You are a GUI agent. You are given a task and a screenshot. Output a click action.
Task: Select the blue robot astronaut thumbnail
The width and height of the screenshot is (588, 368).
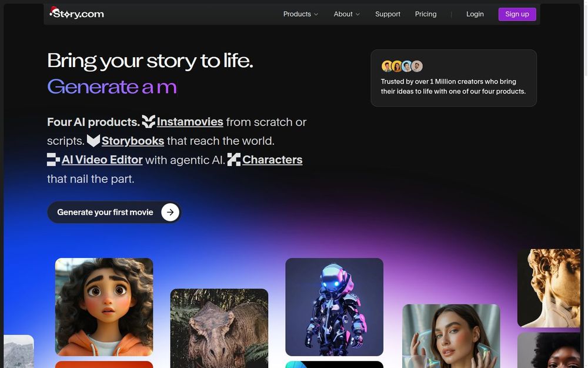pos(334,307)
